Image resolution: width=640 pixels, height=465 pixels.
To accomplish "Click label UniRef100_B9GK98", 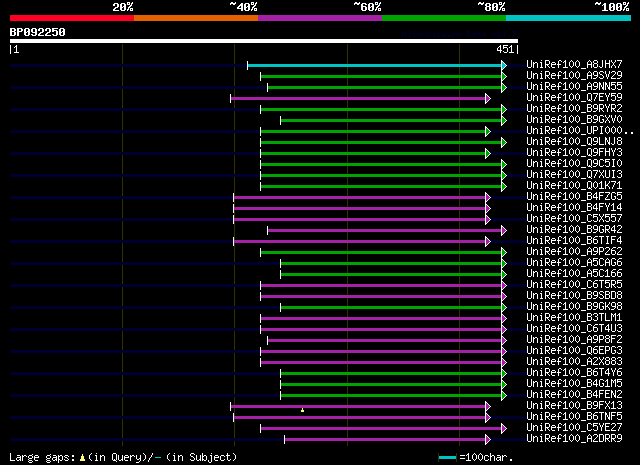I will [574, 307].
